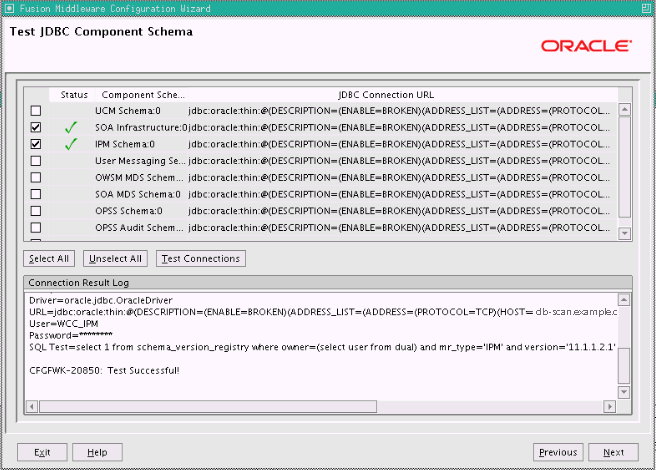
Task: Click the JDBC URL of UCM Schema row
Action: [x=399, y=111]
